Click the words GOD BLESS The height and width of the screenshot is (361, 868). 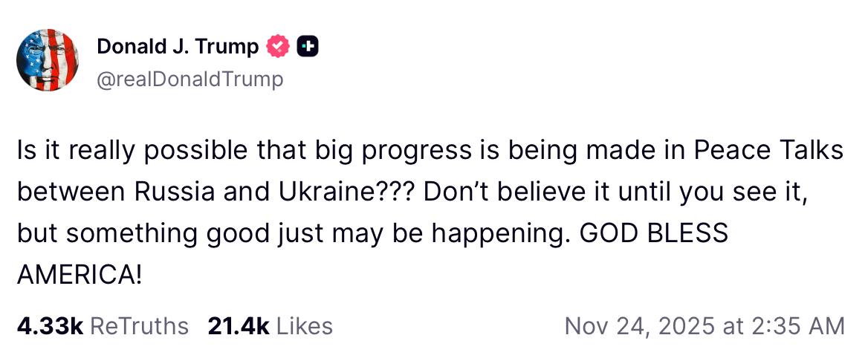pos(653,233)
